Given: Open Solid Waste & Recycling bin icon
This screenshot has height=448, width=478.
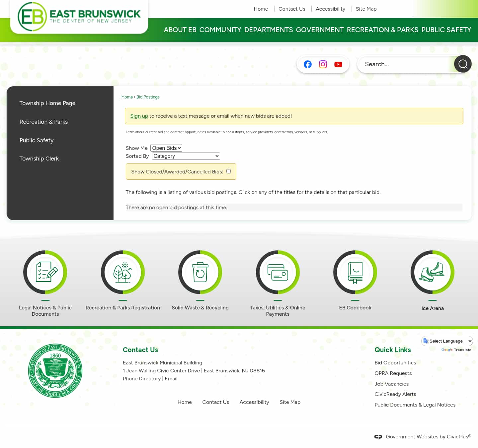Looking at the screenshot, I should [x=200, y=272].
